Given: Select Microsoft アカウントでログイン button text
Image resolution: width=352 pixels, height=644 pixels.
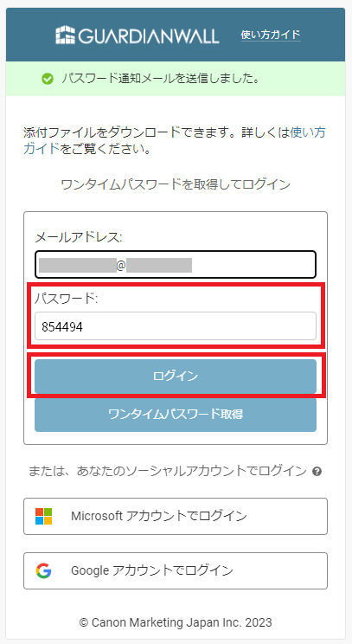Looking at the screenshot, I should (159, 516).
